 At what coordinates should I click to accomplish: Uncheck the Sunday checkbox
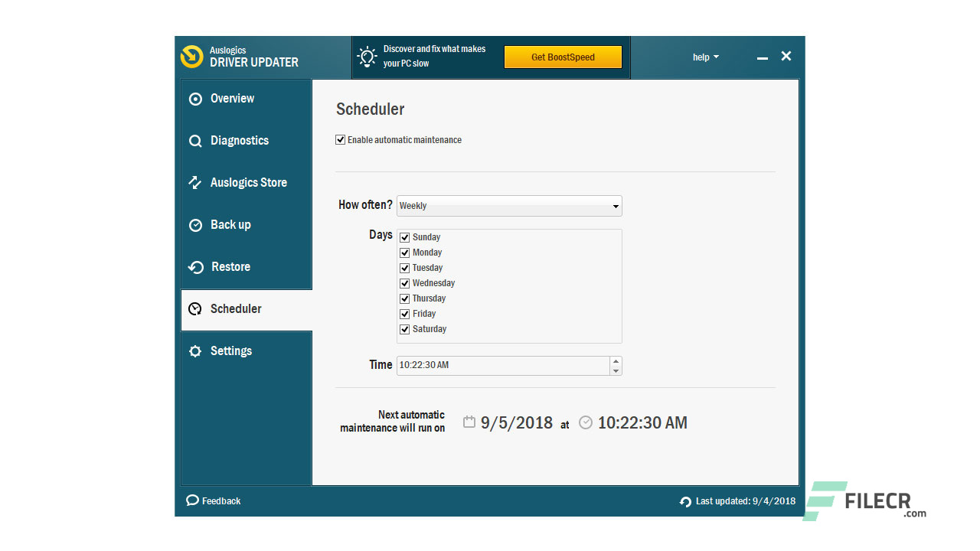click(x=405, y=237)
